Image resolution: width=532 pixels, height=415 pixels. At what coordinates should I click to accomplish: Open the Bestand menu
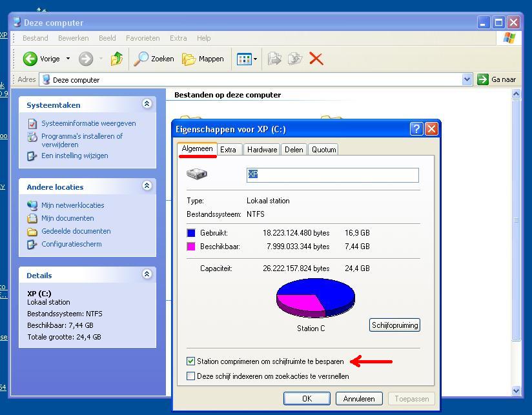click(x=36, y=38)
